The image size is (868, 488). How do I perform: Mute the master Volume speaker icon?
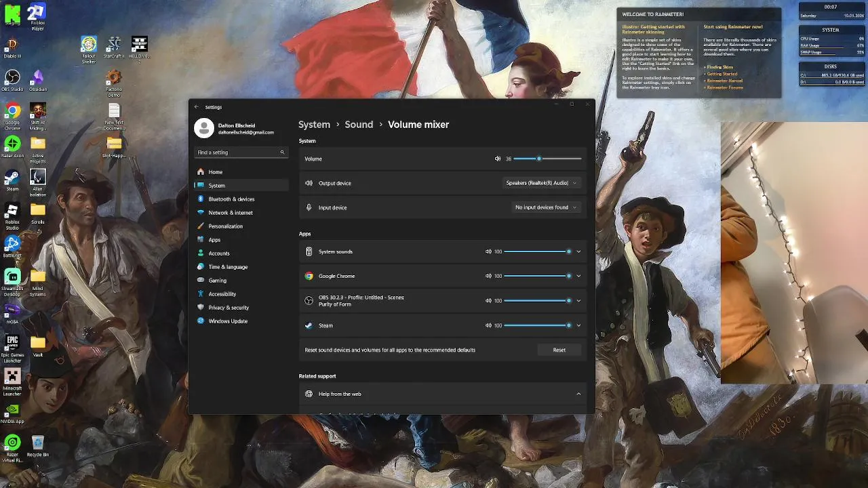point(498,159)
